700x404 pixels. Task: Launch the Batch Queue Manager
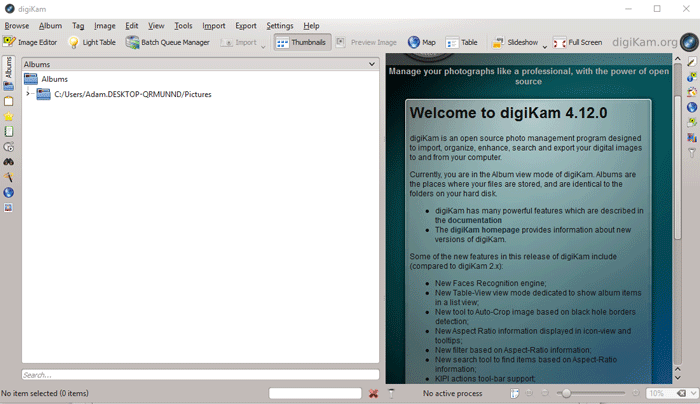click(x=167, y=42)
